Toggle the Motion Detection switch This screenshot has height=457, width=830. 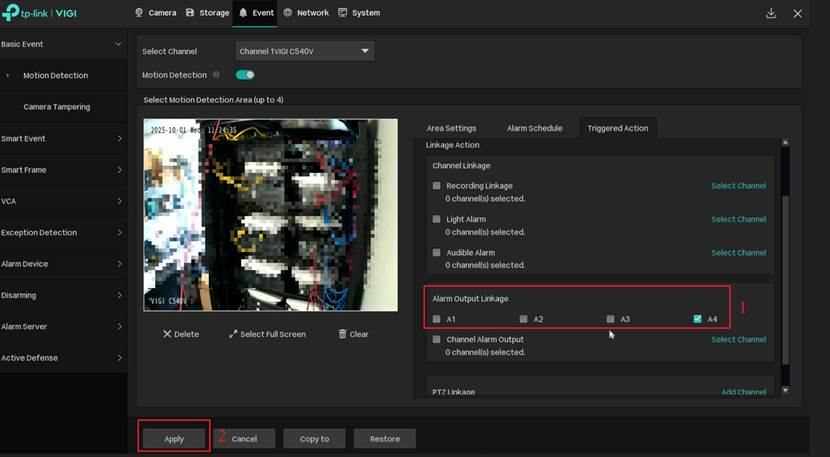tap(245, 75)
